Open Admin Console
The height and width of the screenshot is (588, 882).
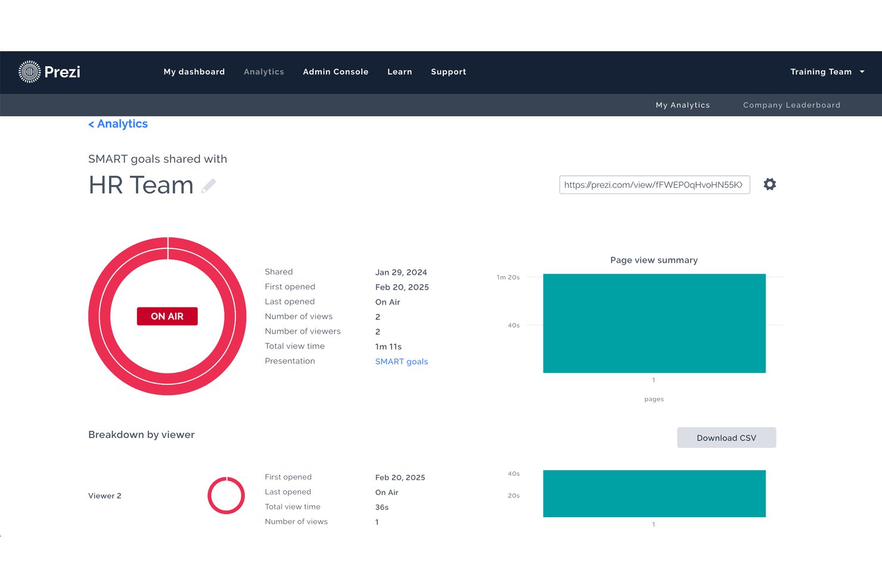pos(336,71)
